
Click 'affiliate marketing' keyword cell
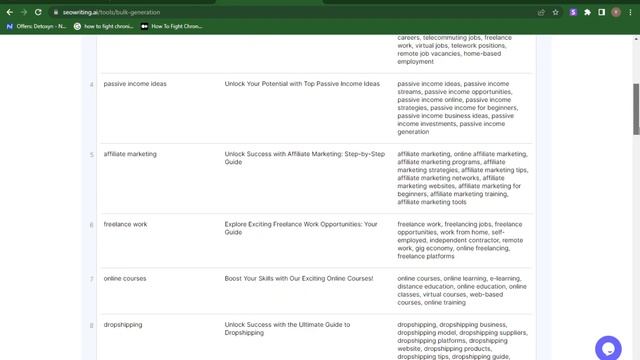coord(130,154)
